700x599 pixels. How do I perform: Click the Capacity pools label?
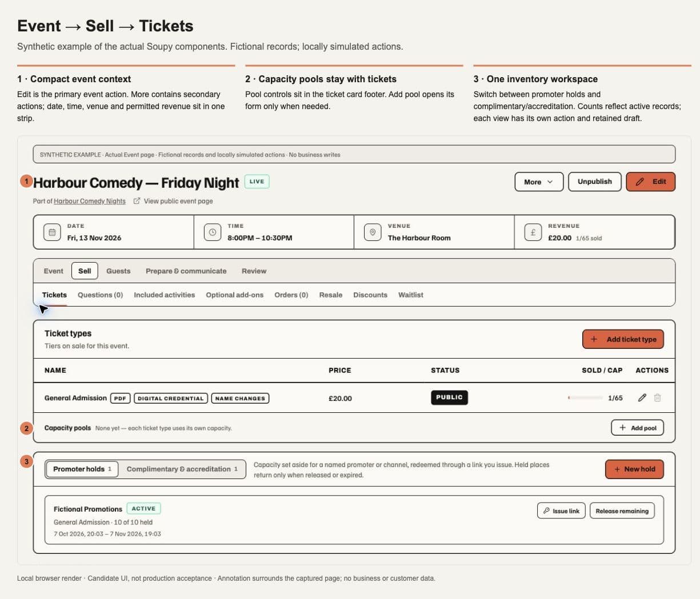(67, 428)
